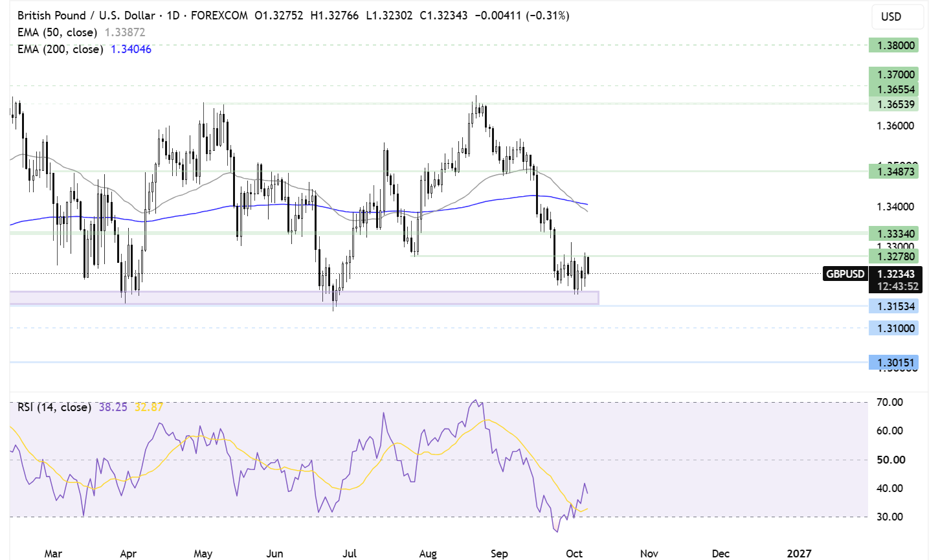Click the Oct label on the time axis
This screenshot has width=938, height=560.
[x=574, y=554]
